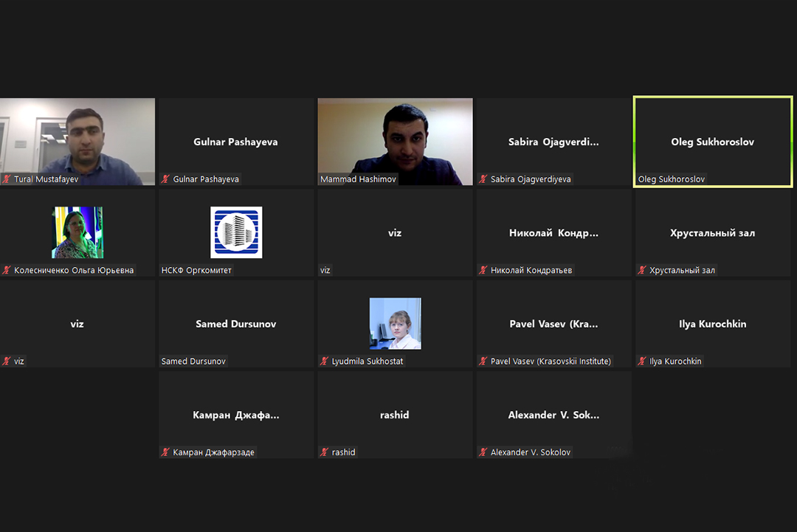This screenshot has width=797, height=532.
Task: Select the Samed Dursunov participant tile
Action: (x=236, y=323)
